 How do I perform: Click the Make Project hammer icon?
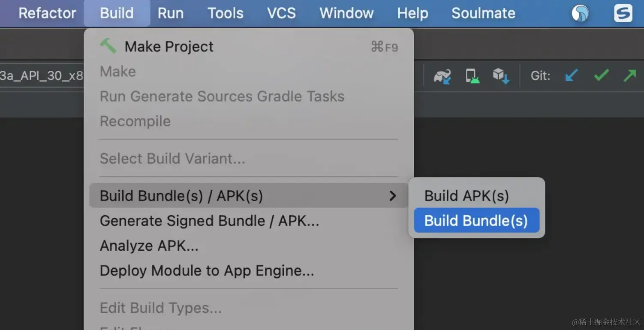pos(108,46)
